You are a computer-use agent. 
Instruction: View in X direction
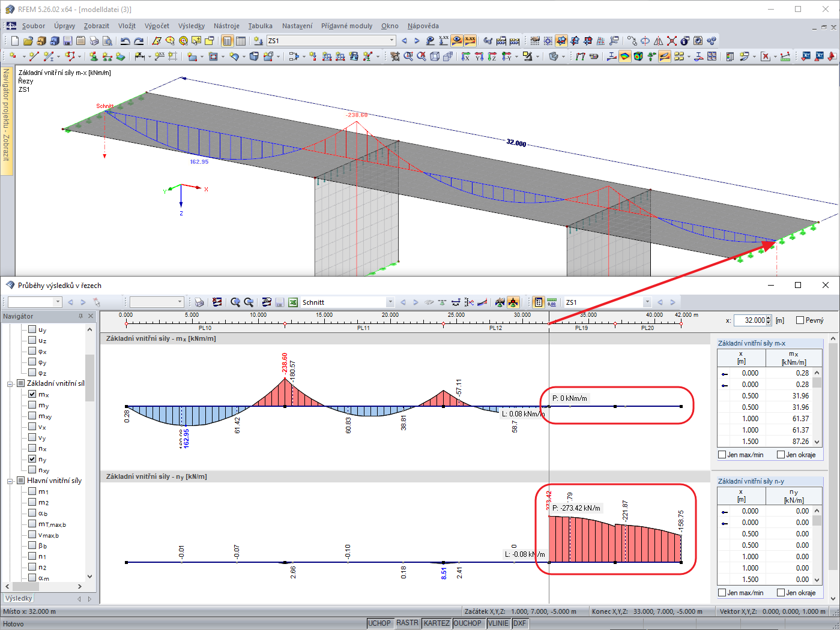pos(466,56)
